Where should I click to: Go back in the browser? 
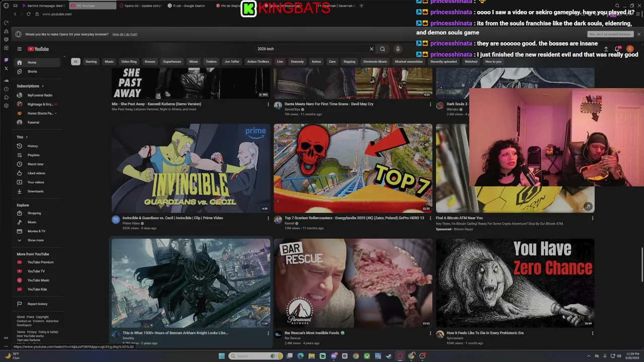(15, 14)
